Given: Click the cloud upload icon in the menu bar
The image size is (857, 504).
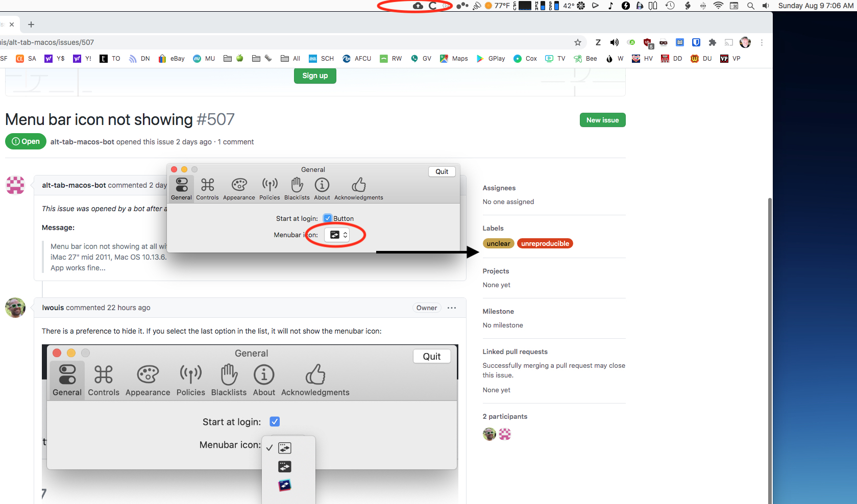Looking at the screenshot, I should click(418, 6).
